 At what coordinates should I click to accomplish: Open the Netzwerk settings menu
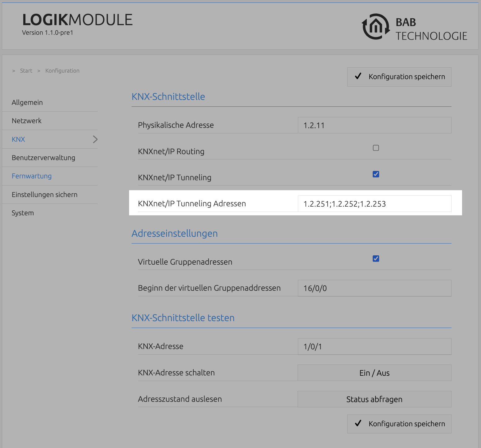[x=27, y=121]
